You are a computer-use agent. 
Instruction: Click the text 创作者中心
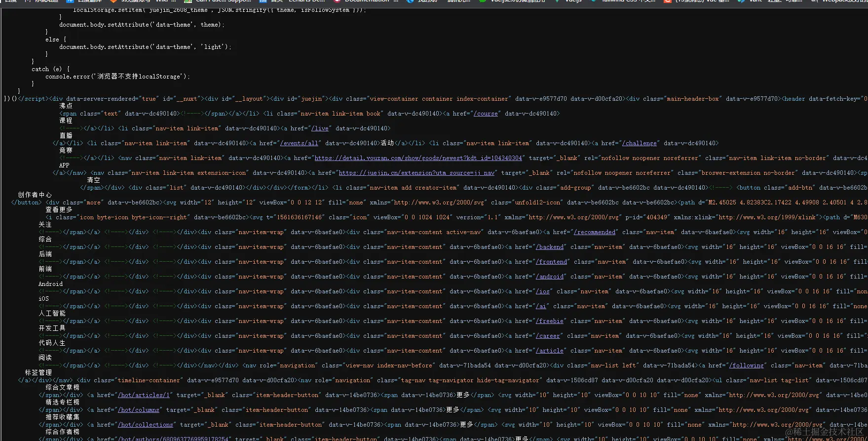pos(35,195)
